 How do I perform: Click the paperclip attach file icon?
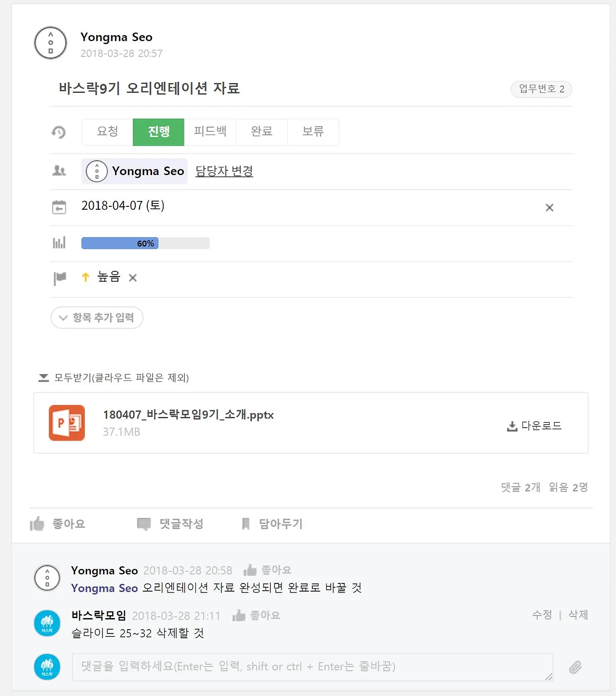pos(576,667)
